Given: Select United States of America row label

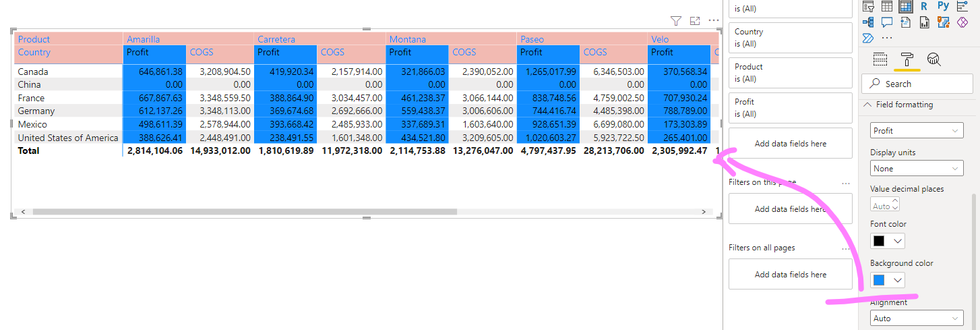Looking at the screenshot, I should (68, 138).
